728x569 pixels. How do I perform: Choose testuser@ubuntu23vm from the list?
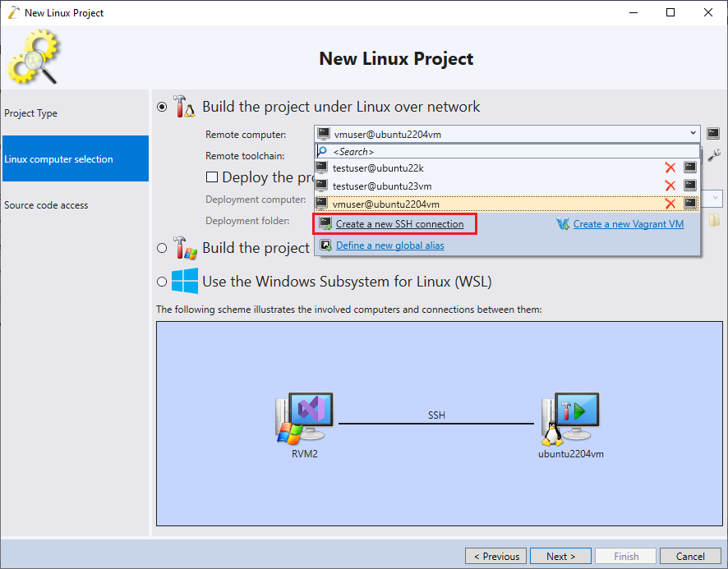[507, 186]
